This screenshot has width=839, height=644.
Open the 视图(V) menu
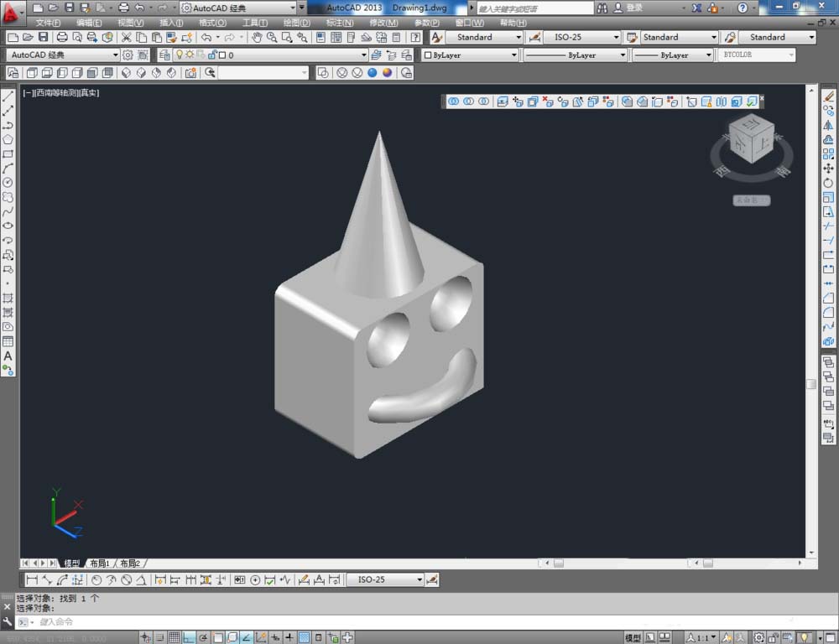point(131,23)
